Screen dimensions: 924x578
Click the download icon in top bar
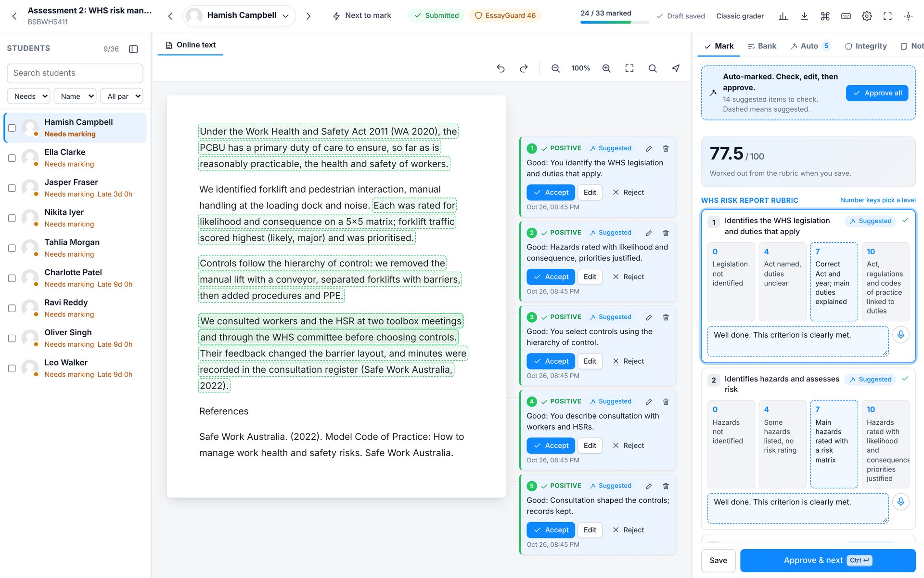click(x=804, y=16)
